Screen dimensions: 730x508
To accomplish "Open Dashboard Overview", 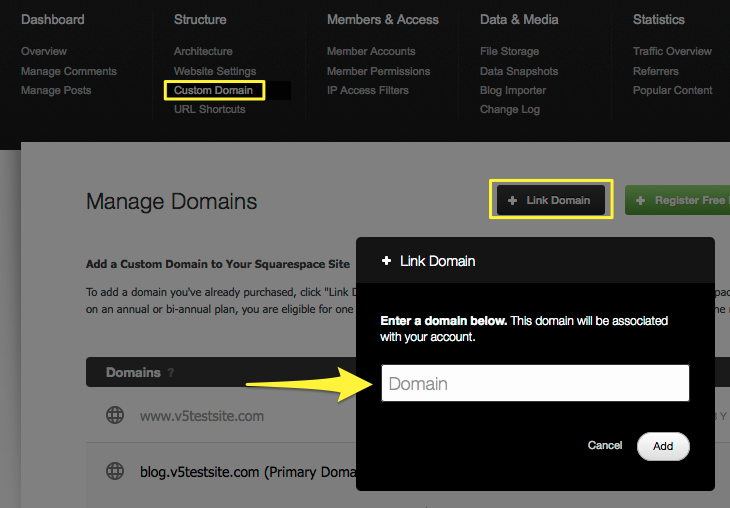I will tap(44, 51).
